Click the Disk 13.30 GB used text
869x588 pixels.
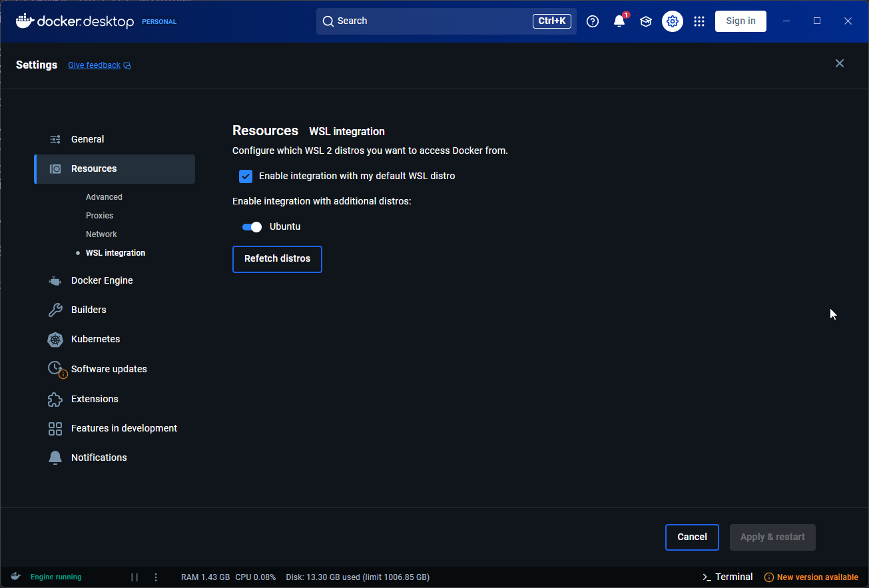pos(358,577)
